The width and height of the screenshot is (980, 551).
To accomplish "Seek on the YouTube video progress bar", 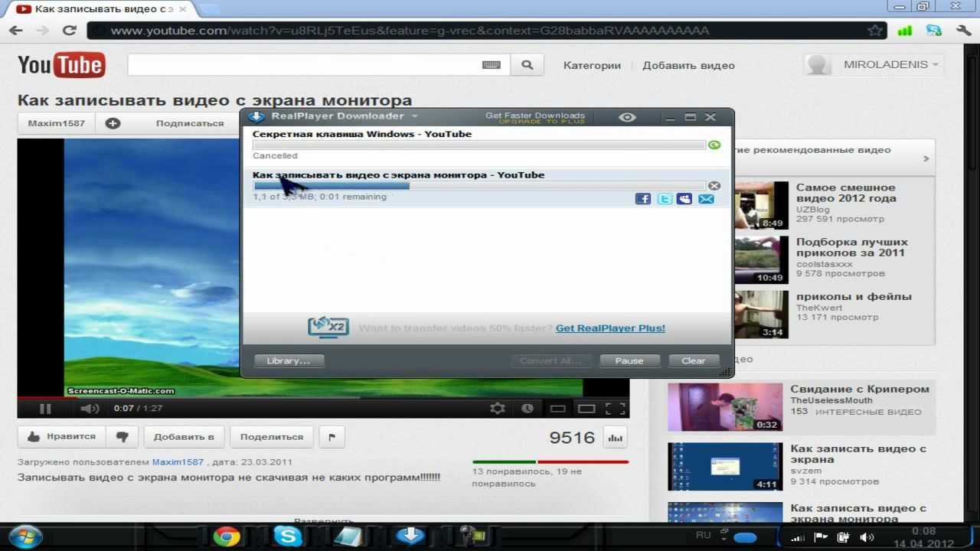I will [x=323, y=397].
